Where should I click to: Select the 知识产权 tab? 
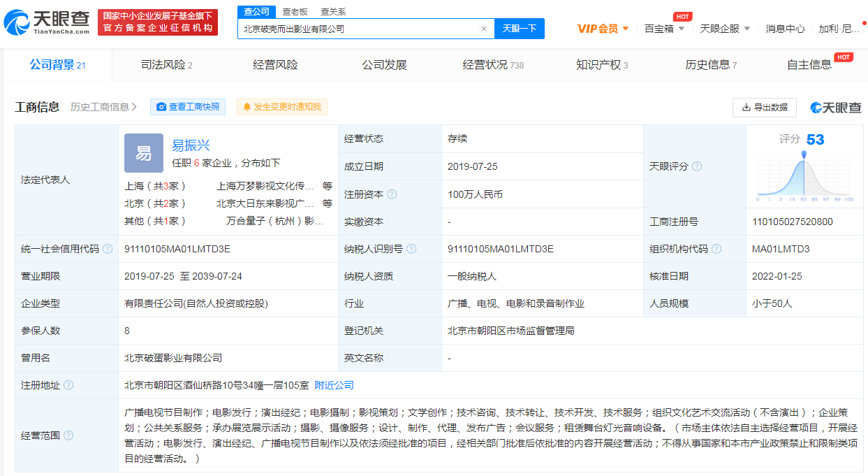coord(602,65)
